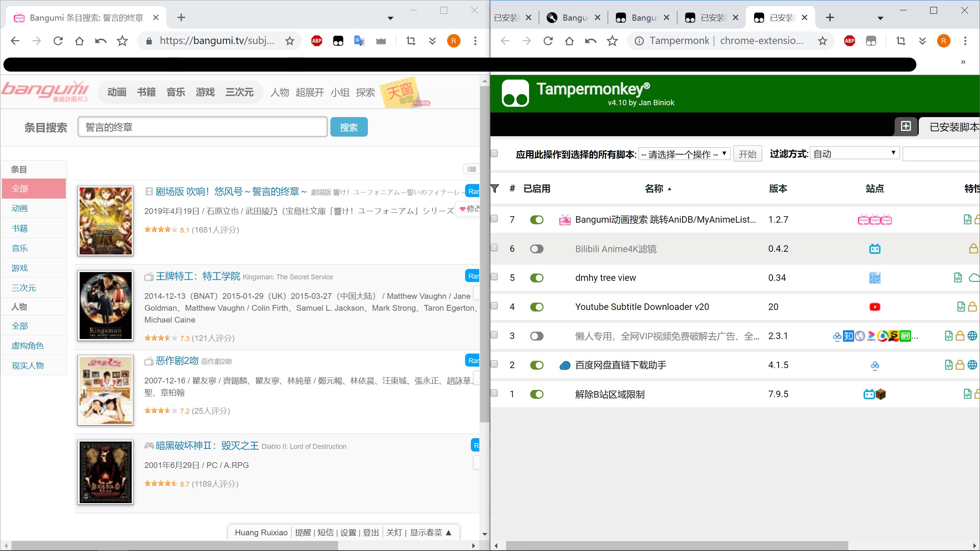
Task: Select the 三次元 filter in the sidebar
Action: [x=34, y=288]
